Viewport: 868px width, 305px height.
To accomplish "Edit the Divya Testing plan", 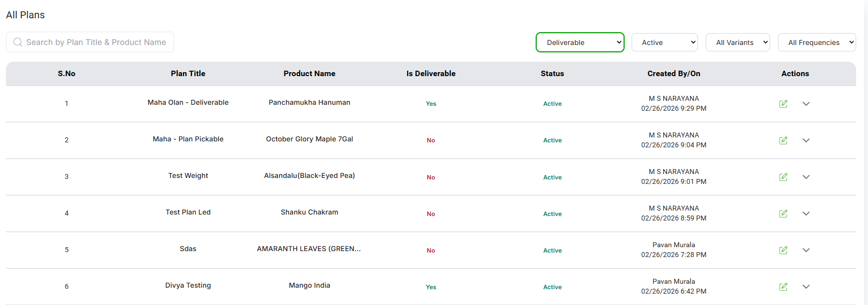I will (x=783, y=287).
